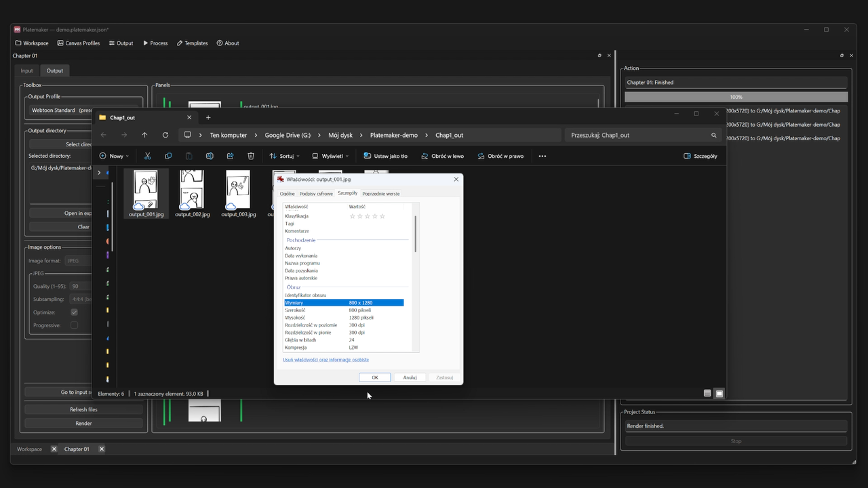Click the Cut scissors icon in Explorer toolbar

(147, 156)
